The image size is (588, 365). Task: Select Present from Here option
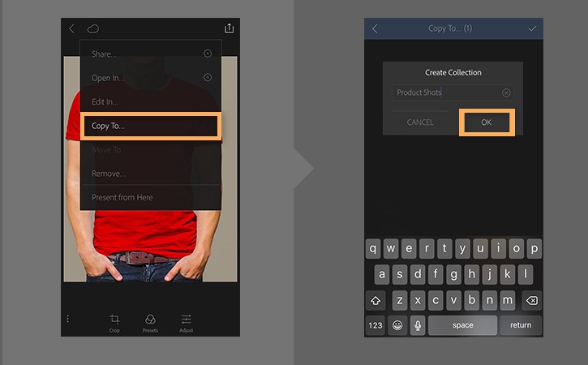click(x=150, y=197)
